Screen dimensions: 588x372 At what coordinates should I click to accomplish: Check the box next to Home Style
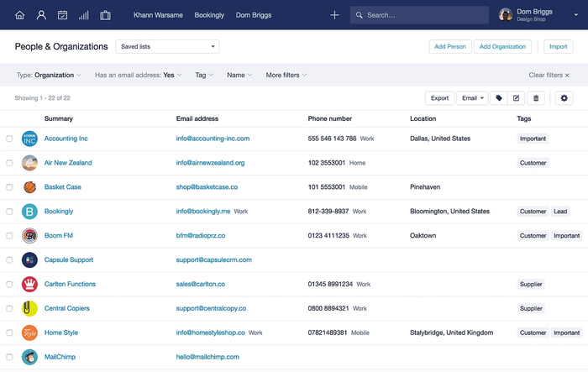click(x=10, y=333)
